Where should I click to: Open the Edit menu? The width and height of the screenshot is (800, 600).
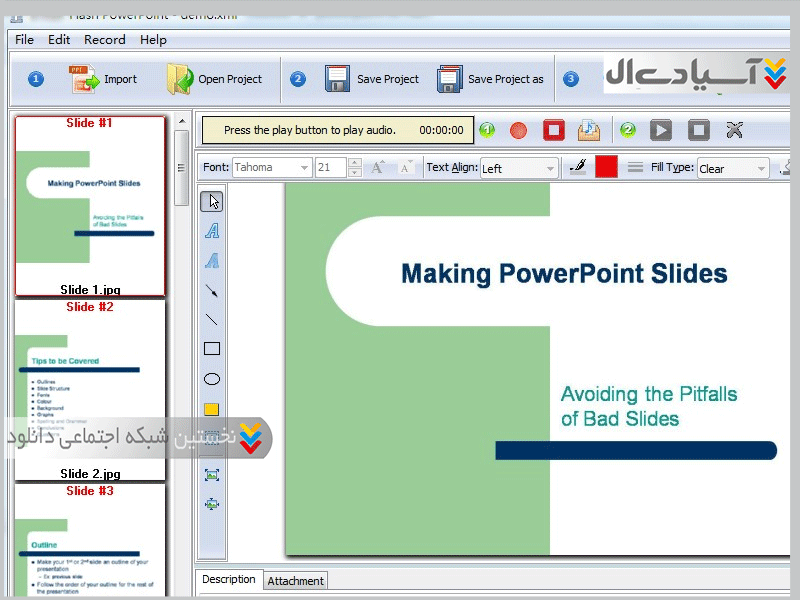pyautogui.click(x=59, y=40)
